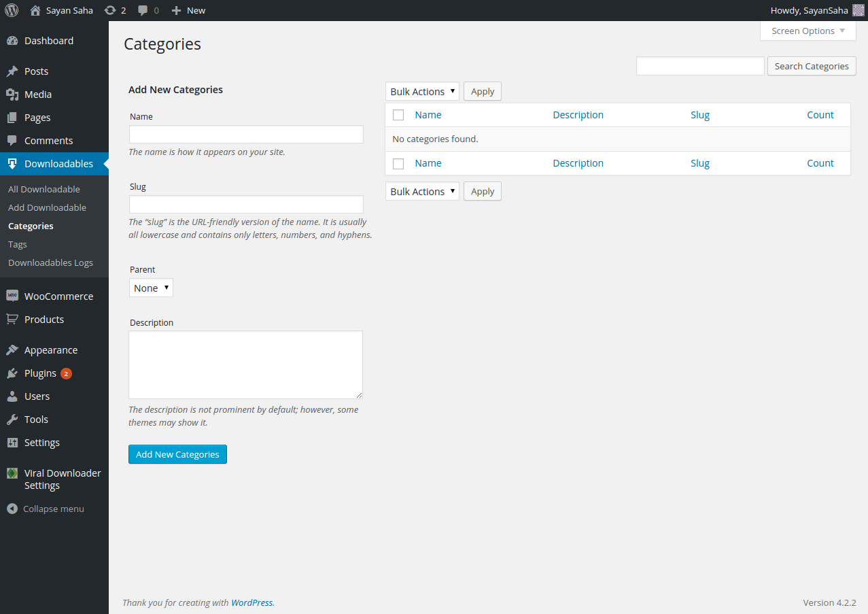Open the Tools section

(34, 419)
